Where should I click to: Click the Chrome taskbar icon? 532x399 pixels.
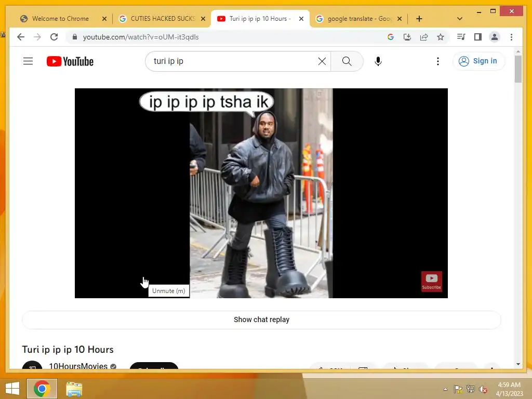pyautogui.click(x=42, y=389)
